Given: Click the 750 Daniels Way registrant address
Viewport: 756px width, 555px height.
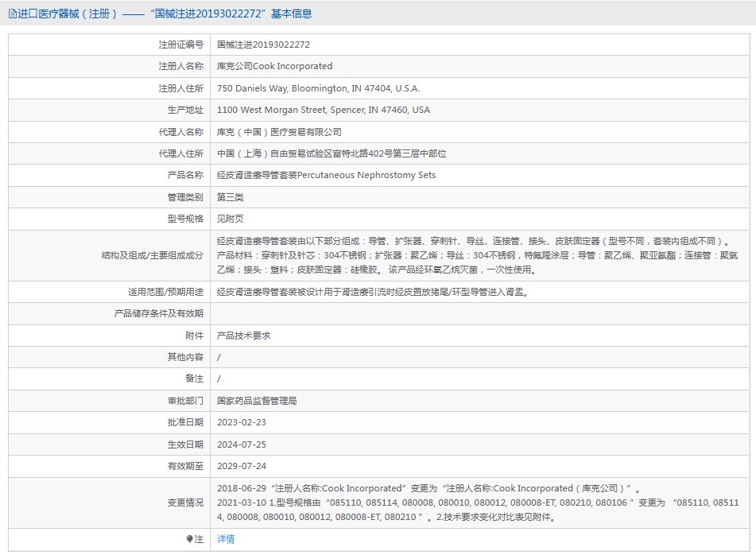Looking at the screenshot, I should 318,88.
